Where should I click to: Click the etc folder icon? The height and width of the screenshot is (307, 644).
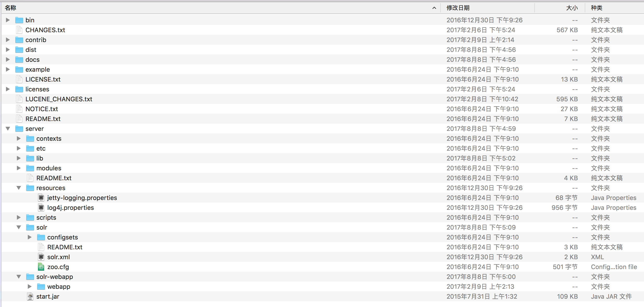click(30, 148)
